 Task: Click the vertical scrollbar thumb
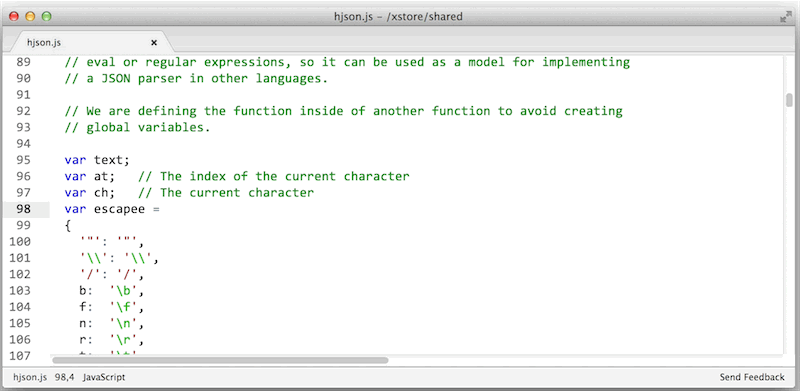pos(789,100)
